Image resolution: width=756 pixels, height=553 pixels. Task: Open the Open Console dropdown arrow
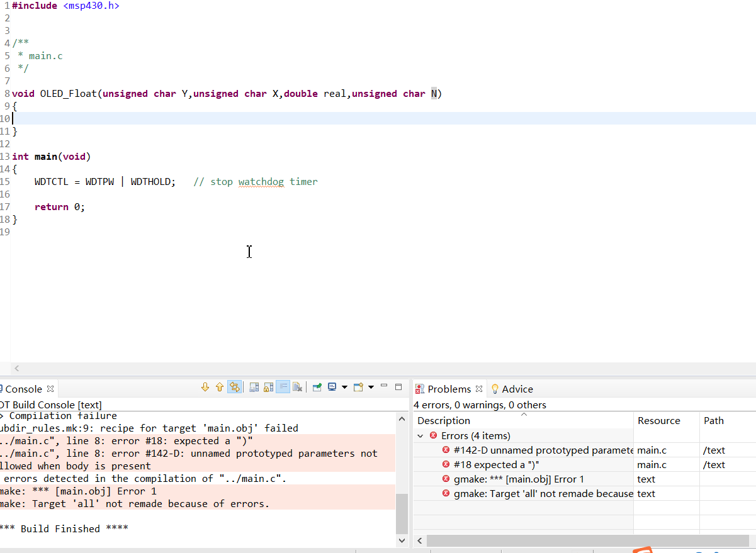point(371,388)
